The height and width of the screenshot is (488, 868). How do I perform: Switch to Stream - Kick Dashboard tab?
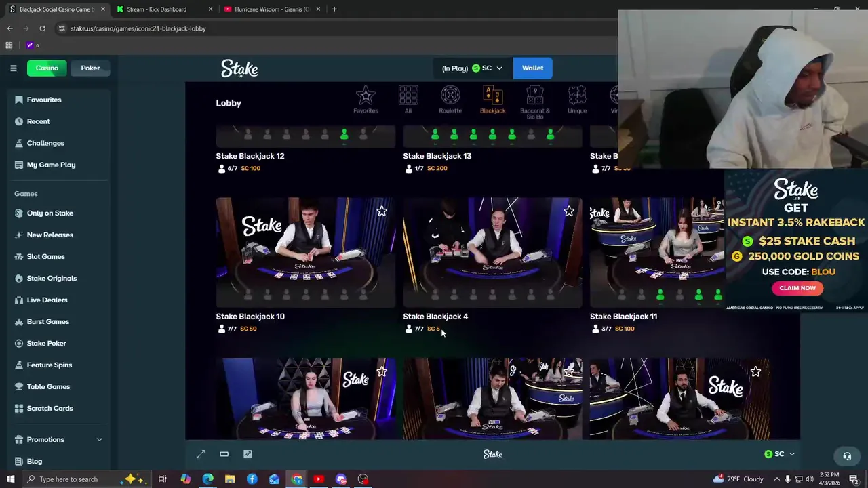coord(157,9)
